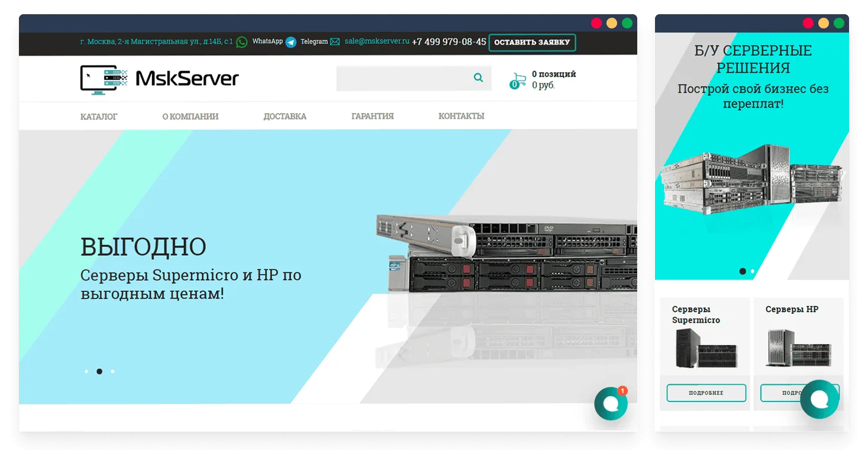
Task: Open the КАТАЛОГ menu item
Action: click(x=99, y=116)
